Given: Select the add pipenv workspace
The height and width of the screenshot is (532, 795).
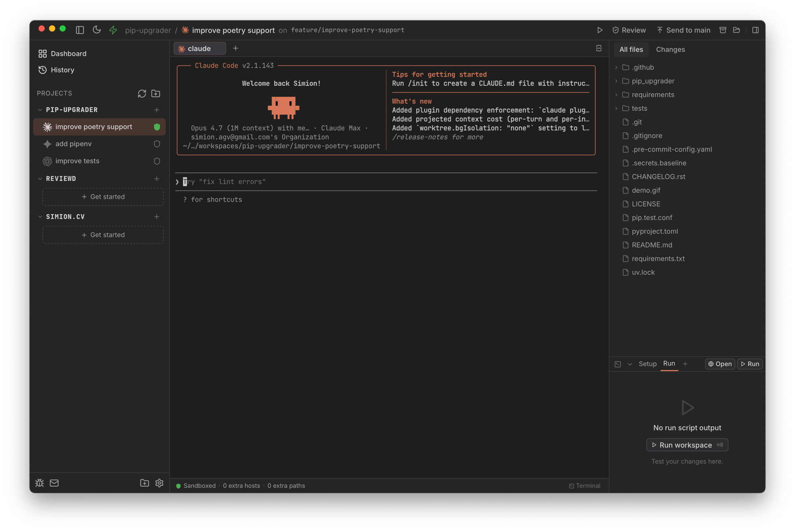Looking at the screenshot, I should 99,144.
